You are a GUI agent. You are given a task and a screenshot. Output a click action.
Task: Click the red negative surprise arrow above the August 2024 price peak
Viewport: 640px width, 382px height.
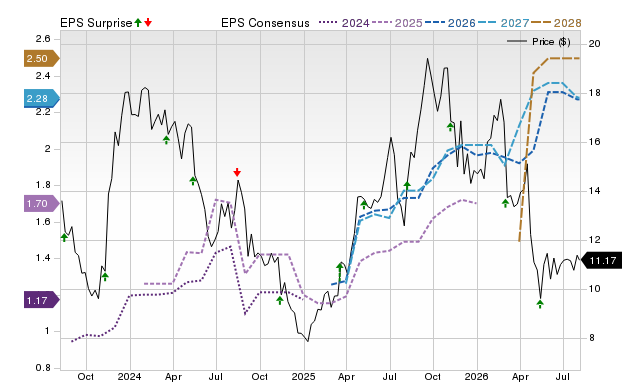pyautogui.click(x=237, y=172)
